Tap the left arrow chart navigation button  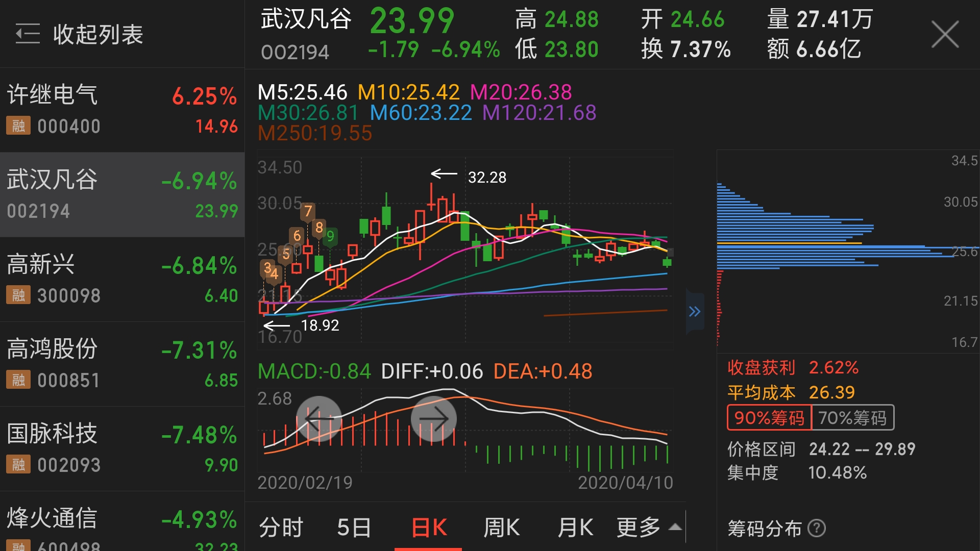(319, 419)
